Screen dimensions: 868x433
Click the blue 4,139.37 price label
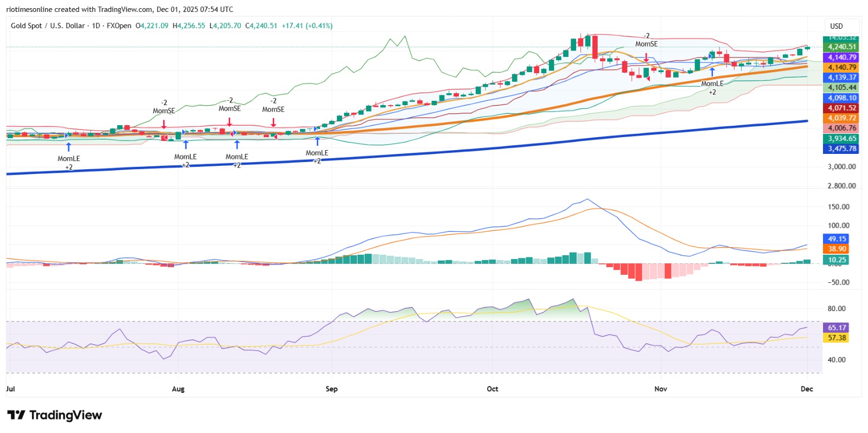841,77
